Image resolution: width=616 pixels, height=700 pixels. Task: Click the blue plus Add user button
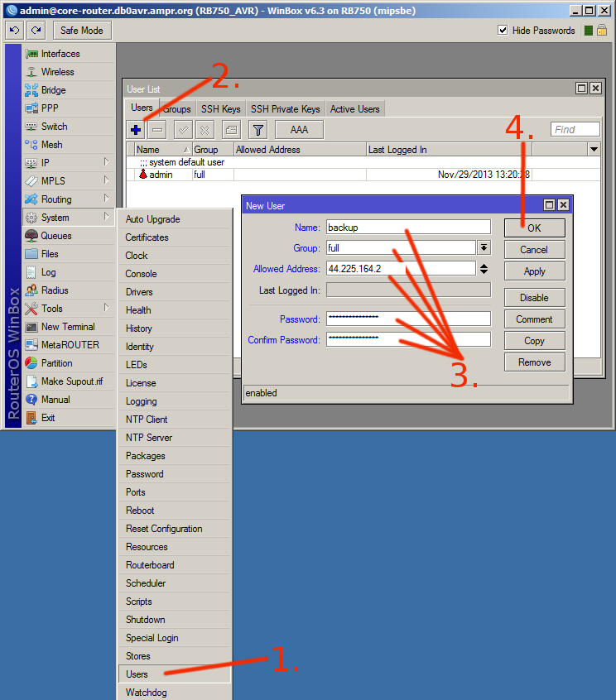coord(136,130)
